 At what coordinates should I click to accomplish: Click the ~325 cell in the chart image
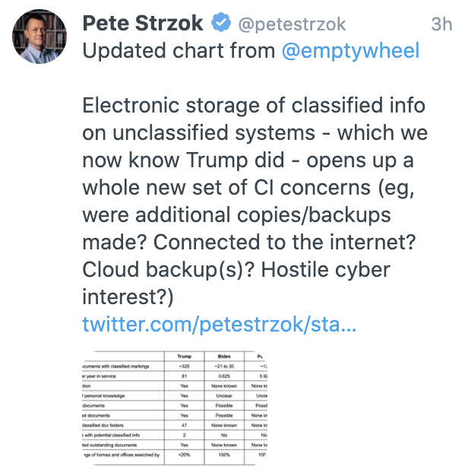click(x=184, y=366)
